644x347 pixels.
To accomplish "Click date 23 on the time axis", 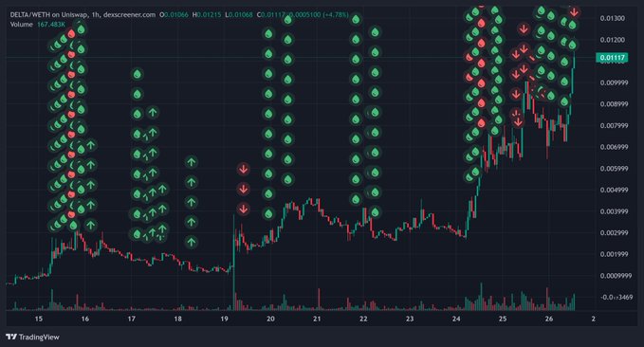I will [410, 319].
